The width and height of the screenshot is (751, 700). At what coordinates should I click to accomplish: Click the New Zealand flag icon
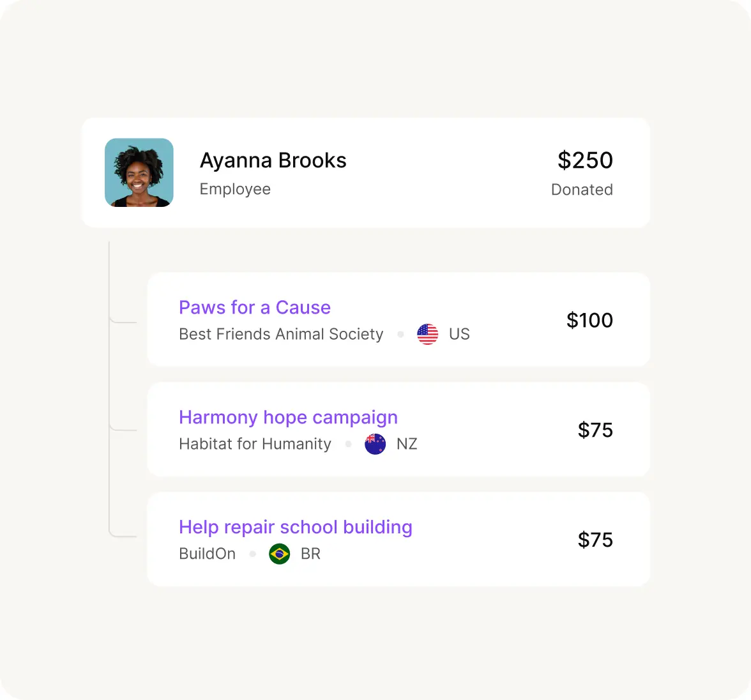[375, 444]
